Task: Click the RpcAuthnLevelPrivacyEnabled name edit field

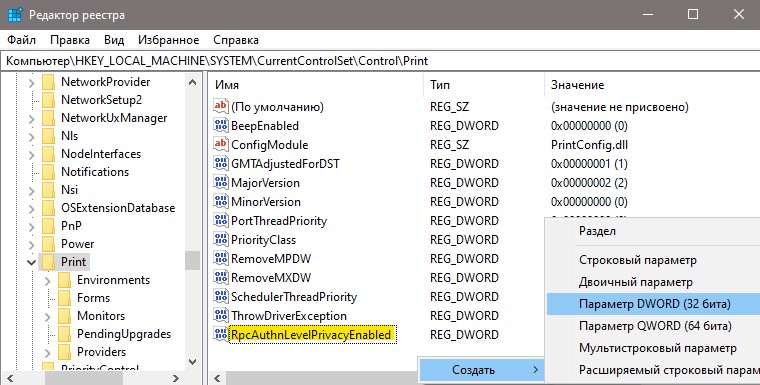Action: click(312, 335)
